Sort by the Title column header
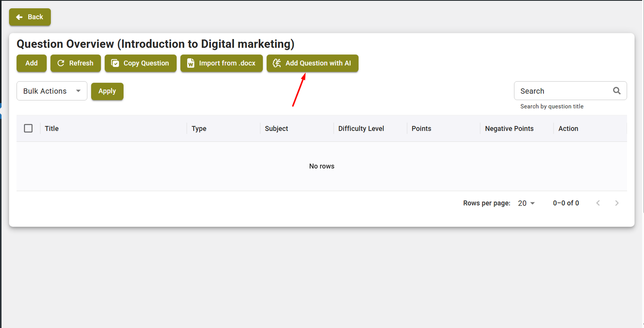The height and width of the screenshot is (328, 644). (52, 129)
